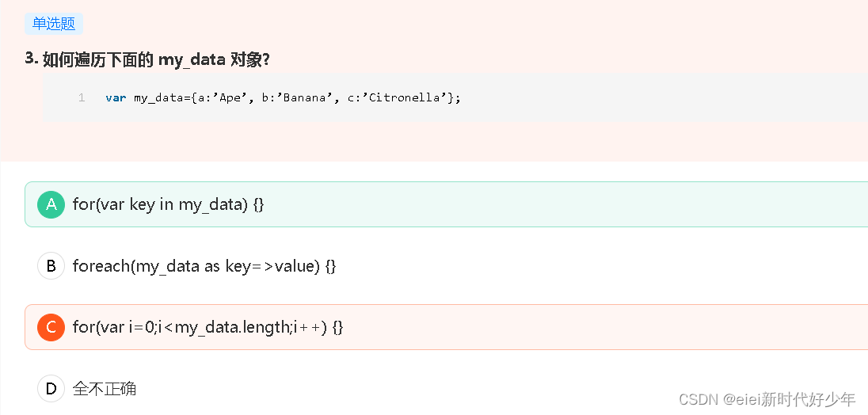Select the D option circle

[51, 388]
